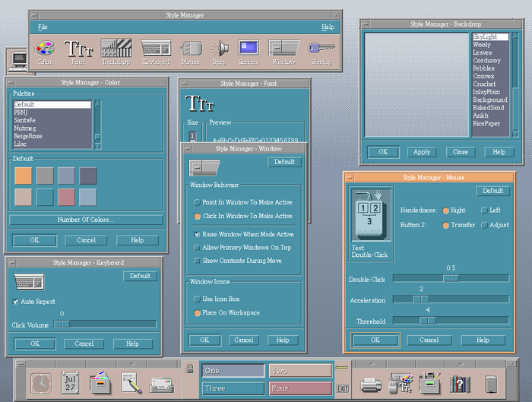The image size is (532, 402).
Task: Open the Backdrop icon in Style Manager
Action: point(116,49)
